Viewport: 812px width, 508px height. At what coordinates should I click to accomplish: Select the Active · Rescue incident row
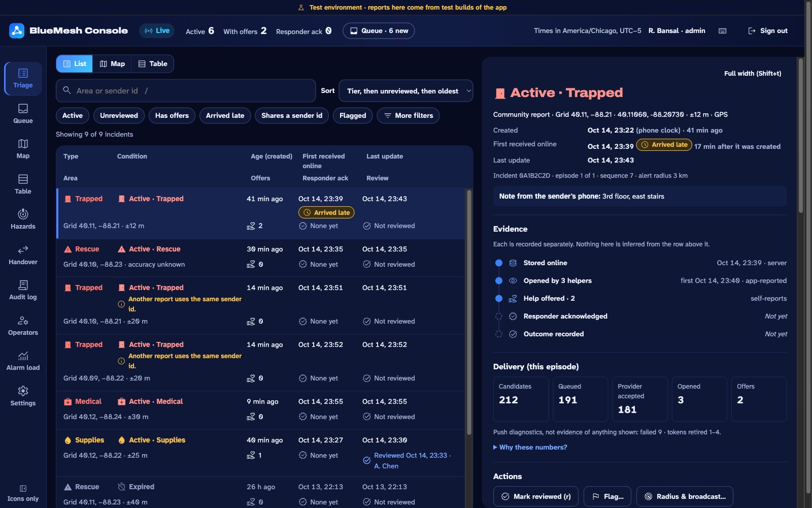[261, 258]
